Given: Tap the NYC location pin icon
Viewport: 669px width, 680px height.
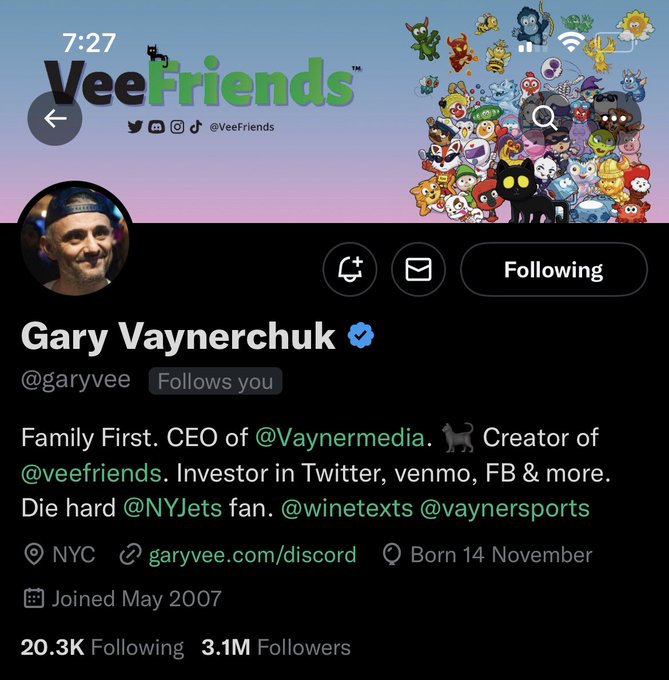Looking at the screenshot, I should tap(34, 554).
